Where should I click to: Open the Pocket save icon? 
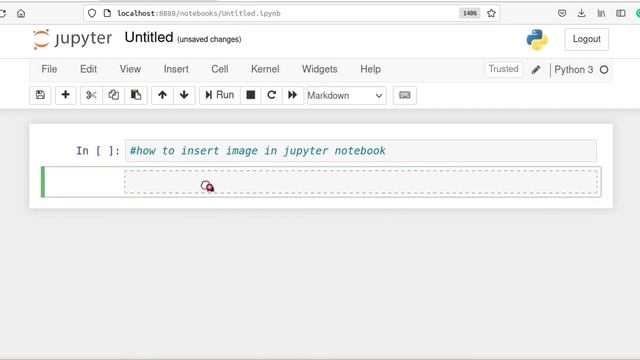[562, 13]
